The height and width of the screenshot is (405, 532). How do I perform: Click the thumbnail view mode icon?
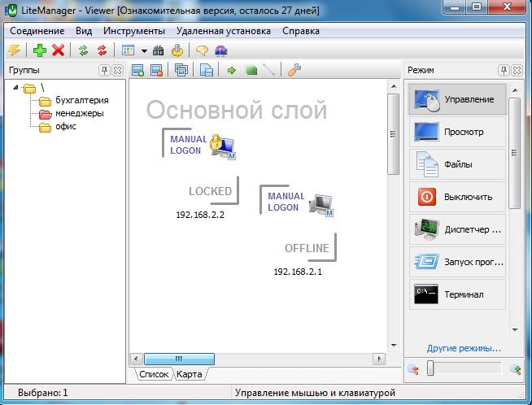click(x=128, y=50)
